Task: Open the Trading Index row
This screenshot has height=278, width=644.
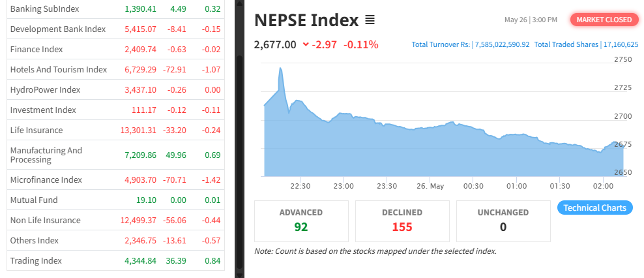Action: (36, 260)
